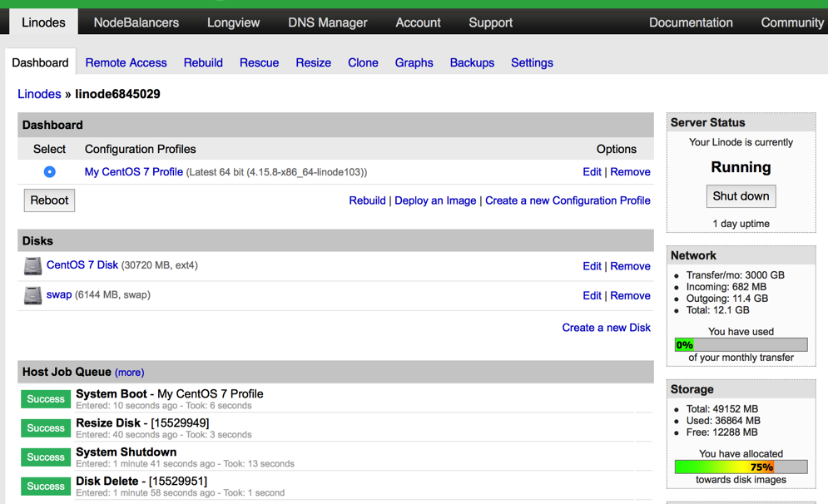Open the Resize sub-tab
This screenshot has width=828, height=504.
point(313,63)
